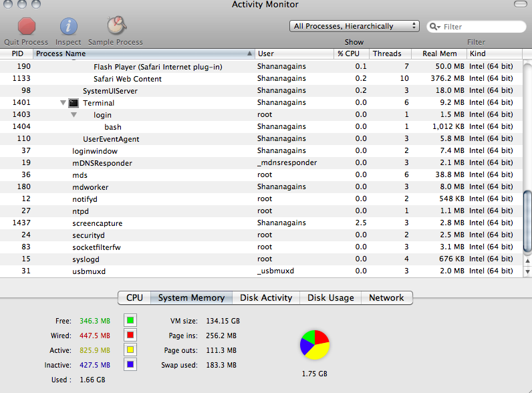Collapse the login process disclosure triangle
The height and width of the screenshot is (393, 532).
(x=74, y=115)
